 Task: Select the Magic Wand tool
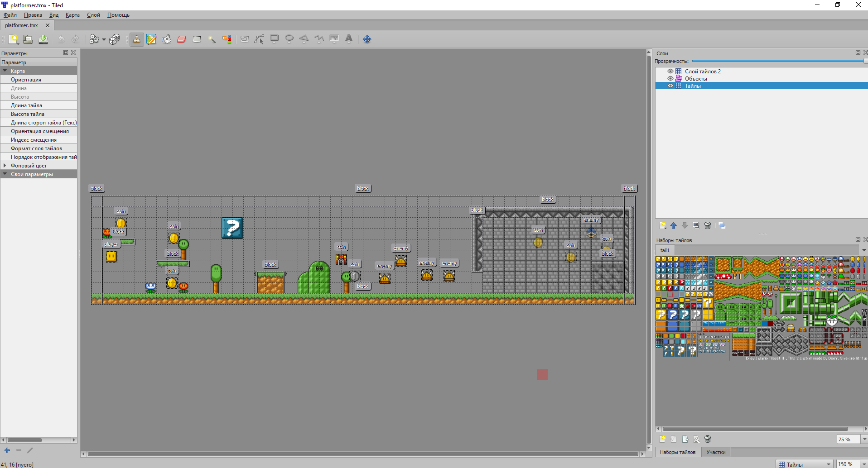pos(212,39)
